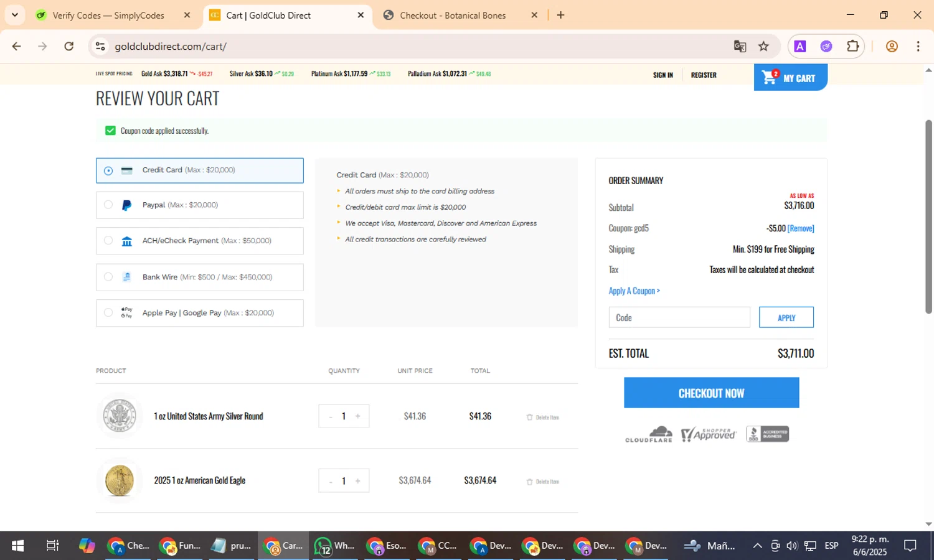934x560 pixels.
Task: View site information icon in address bar
Action: [100, 46]
